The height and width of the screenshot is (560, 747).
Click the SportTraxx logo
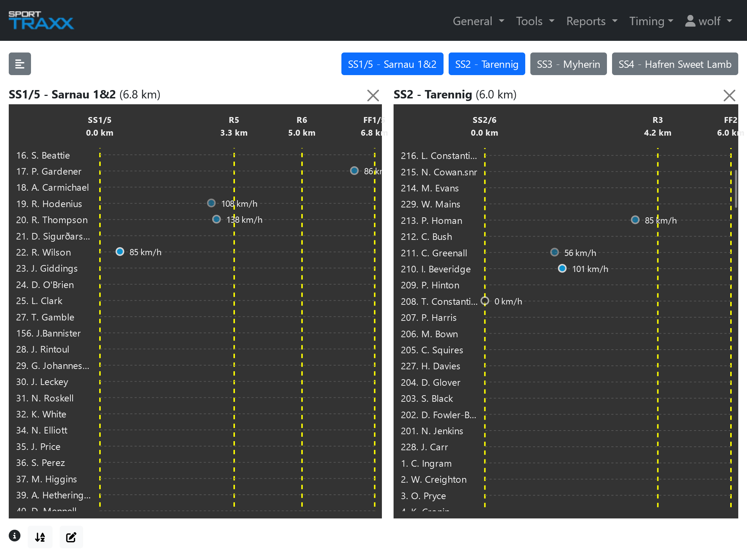(x=41, y=20)
